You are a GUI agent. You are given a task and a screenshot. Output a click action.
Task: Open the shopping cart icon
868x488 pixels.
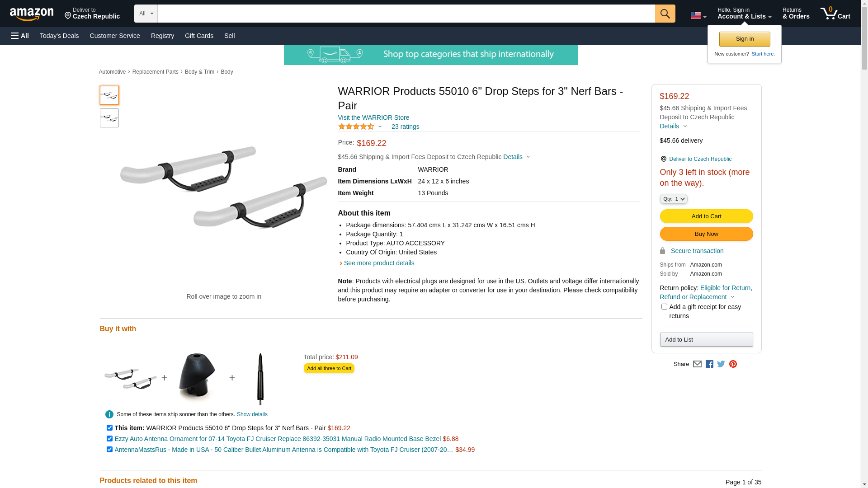click(835, 14)
